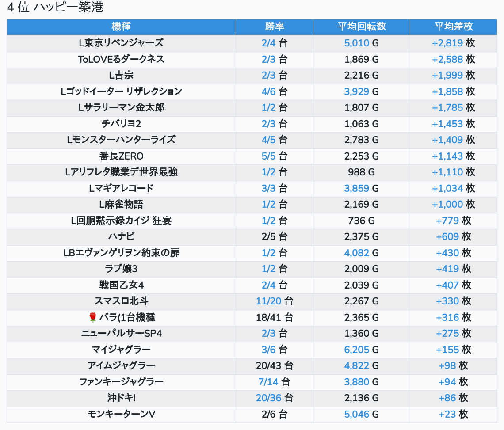Click the 平均差枚 column header
Screen dimensions: 504x430
coord(453,27)
